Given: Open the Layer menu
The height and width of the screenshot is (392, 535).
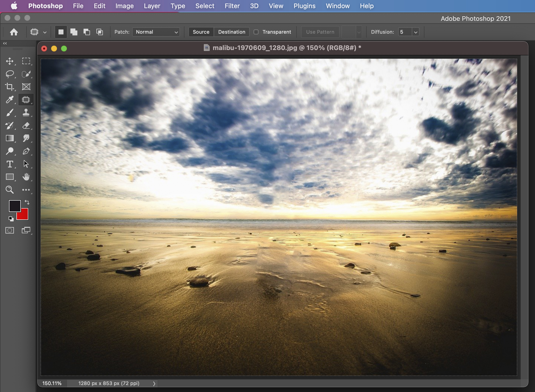Looking at the screenshot, I should [152, 6].
